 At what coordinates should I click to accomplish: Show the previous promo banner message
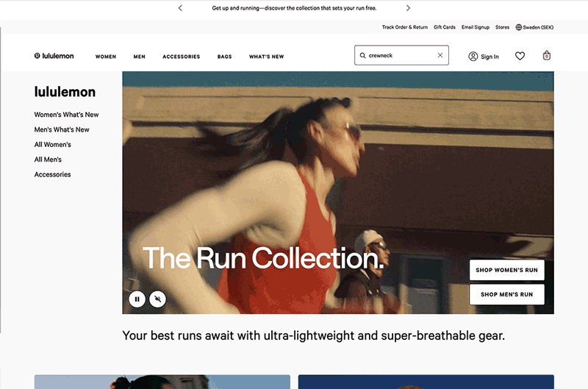tap(180, 8)
